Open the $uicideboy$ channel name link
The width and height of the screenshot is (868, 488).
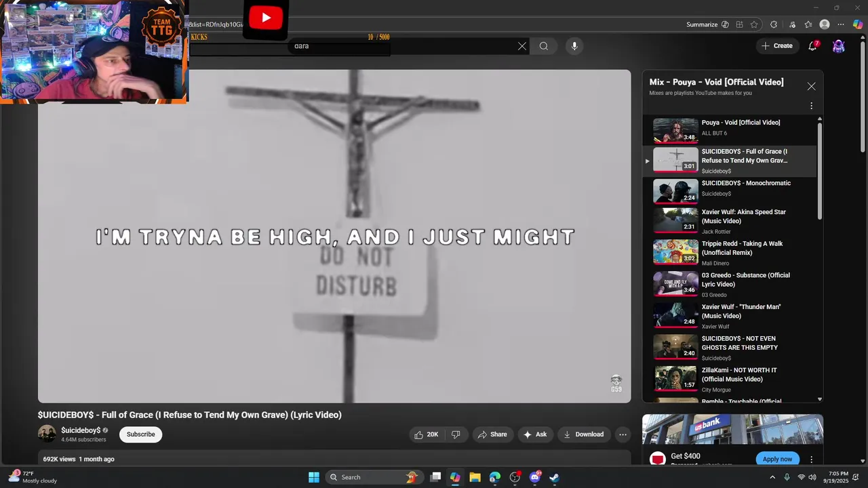tap(81, 430)
